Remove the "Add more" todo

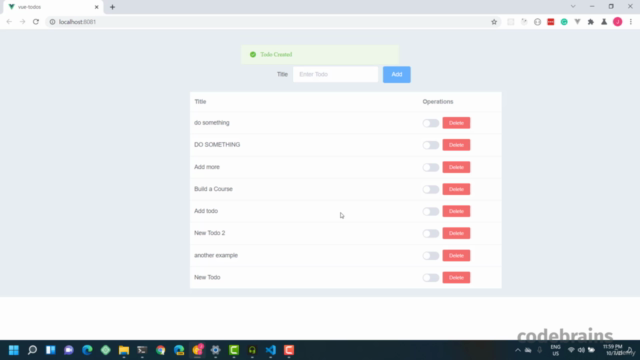click(x=456, y=167)
